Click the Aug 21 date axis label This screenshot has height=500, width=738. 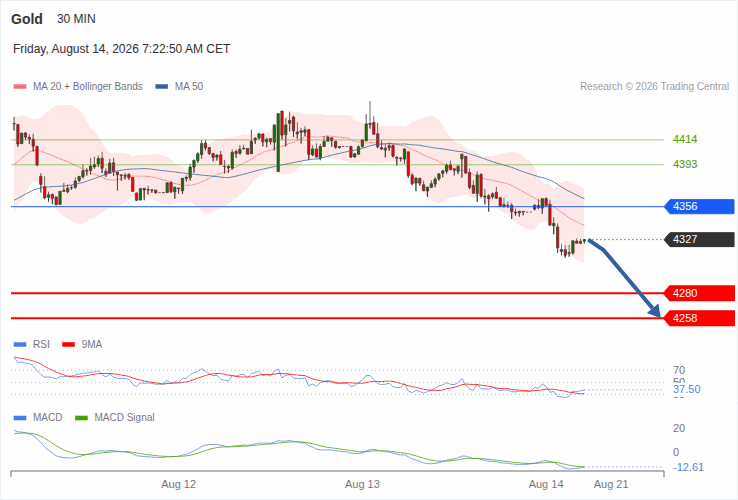(x=611, y=484)
